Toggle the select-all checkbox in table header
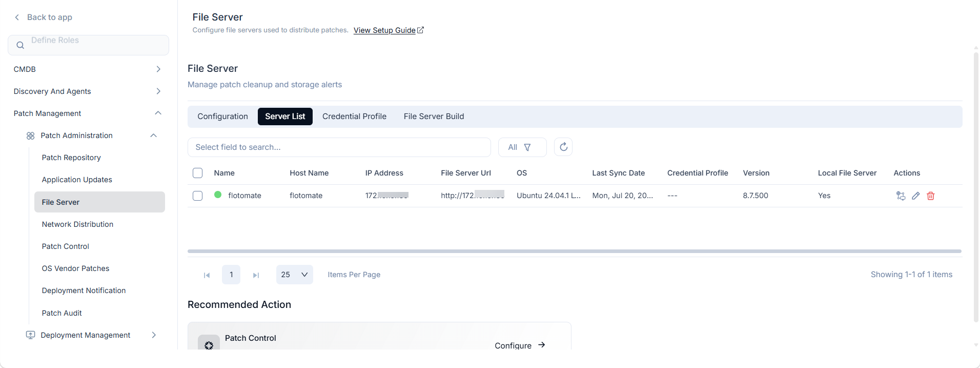The width and height of the screenshot is (980, 368). pos(197,173)
